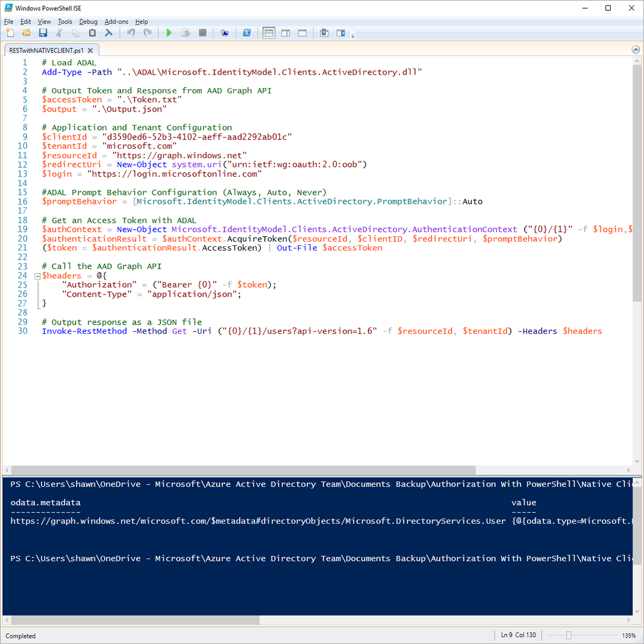Show script pane on the right layout
This screenshot has width=644, height=644.
coord(286,33)
